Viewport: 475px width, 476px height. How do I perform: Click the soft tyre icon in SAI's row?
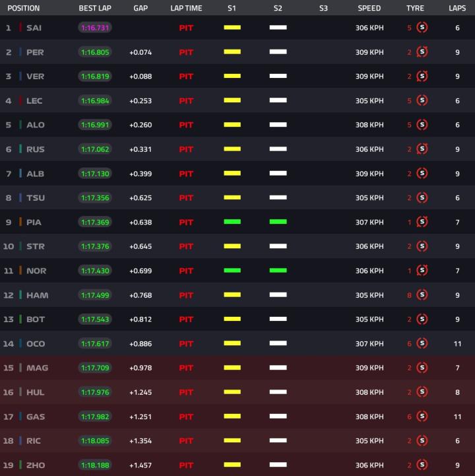pos(422,28)
